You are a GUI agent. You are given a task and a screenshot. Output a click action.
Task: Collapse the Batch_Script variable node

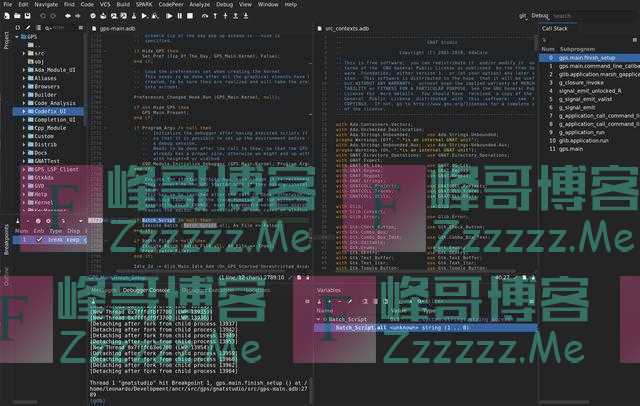(320, 317)
